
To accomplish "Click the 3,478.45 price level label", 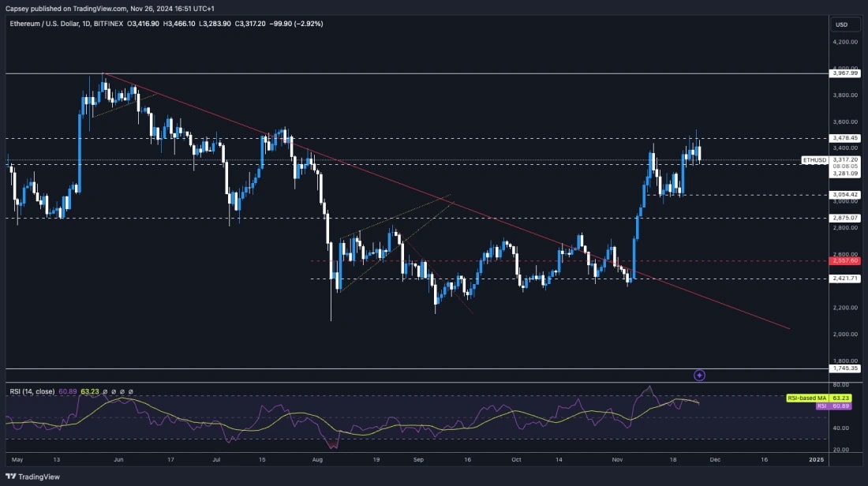I will pos(844,136).
